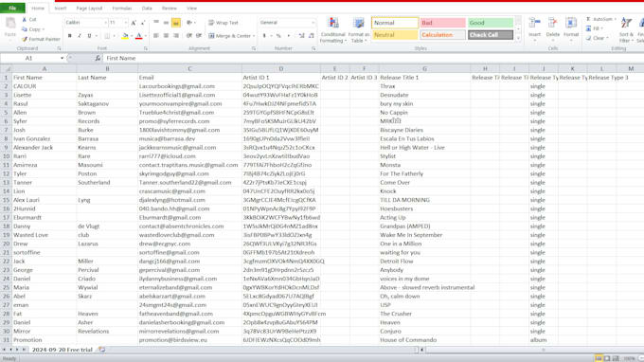
Task: Open the font size dropdown
Action: click(x=125, y=23)
